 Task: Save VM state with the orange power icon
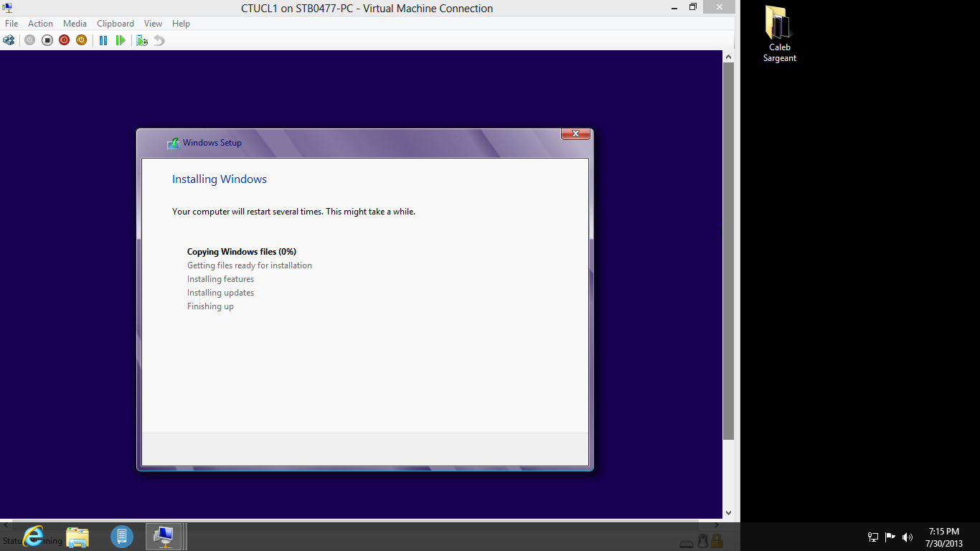(x=81, y=40)
